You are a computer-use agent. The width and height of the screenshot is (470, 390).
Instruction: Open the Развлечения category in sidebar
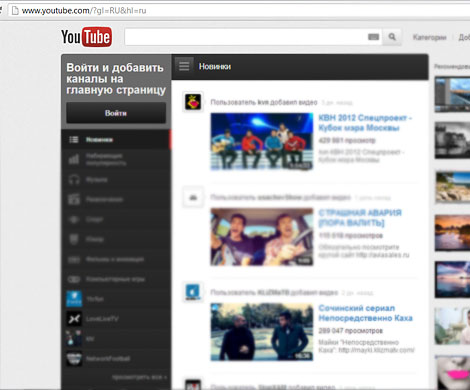pyautogui.click(x=116, y=199)
